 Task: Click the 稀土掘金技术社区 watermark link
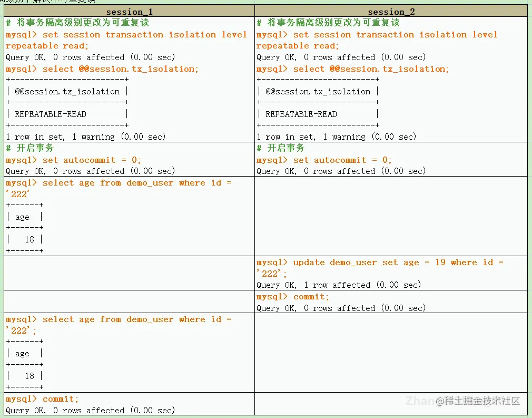[x=478, y=401]
